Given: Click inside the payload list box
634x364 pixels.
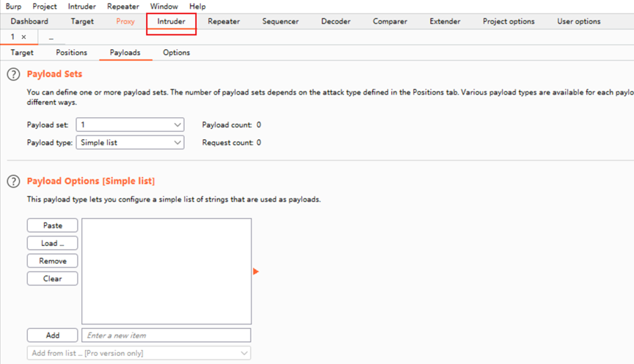Looking at the screenshot, I should (166, 272).
